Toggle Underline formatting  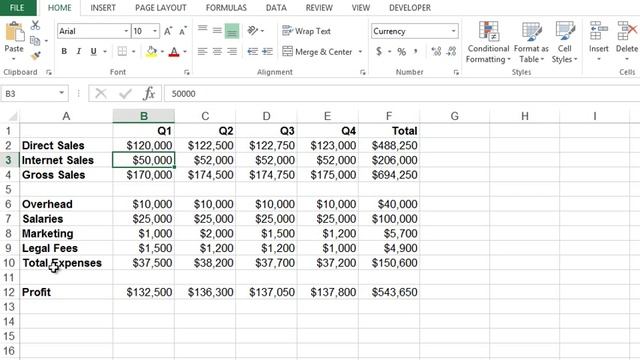tap(93, 51)
